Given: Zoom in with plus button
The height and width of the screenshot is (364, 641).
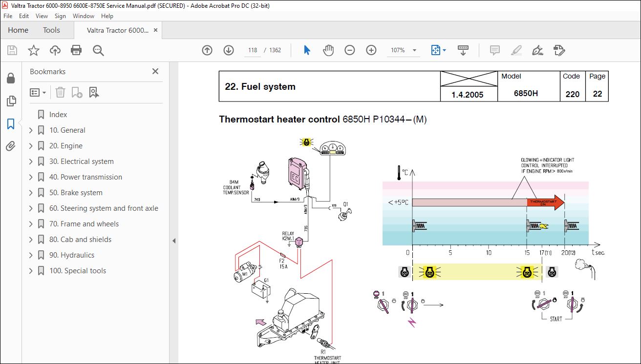Looking at the screenshot, I should coord(371,50).
